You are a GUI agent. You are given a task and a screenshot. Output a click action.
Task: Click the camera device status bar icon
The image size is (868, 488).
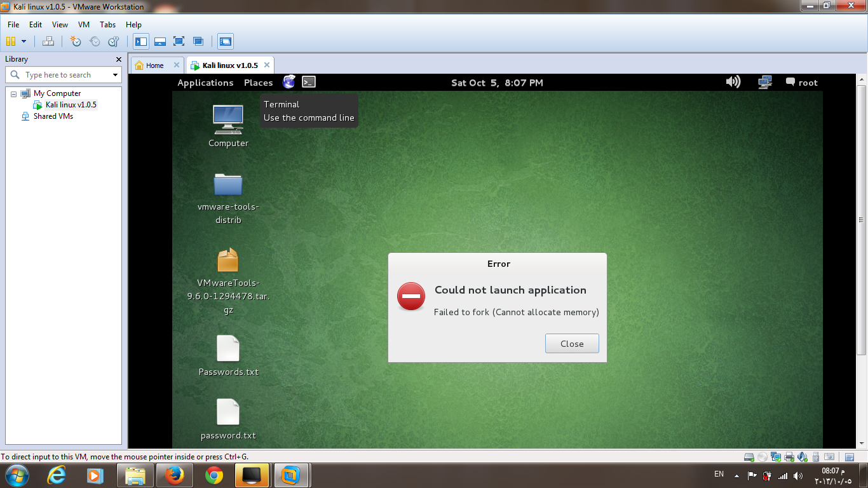click(829, 457)
